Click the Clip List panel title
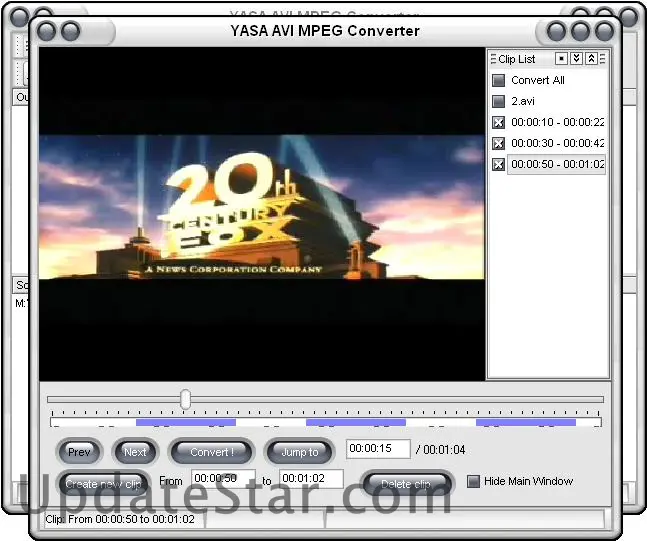 coord(517,59)
